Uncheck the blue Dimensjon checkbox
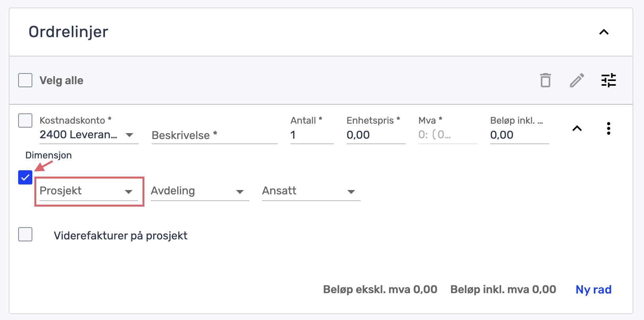Screen dimensions: 644x320 [x=25, y=178]
